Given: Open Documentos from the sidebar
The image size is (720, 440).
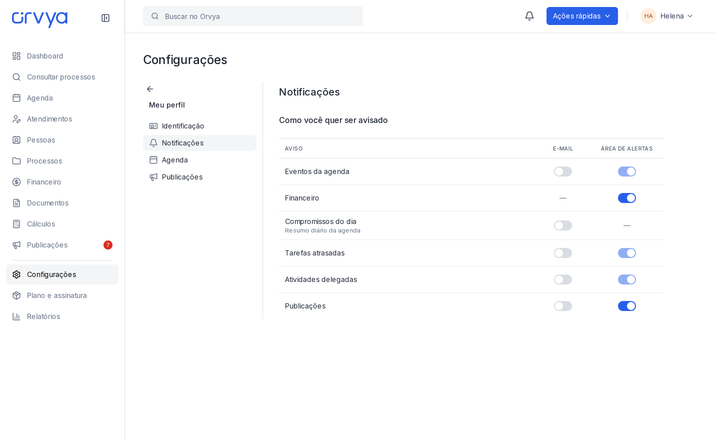Looking at the screenshot, I should (x=62, y=203).
